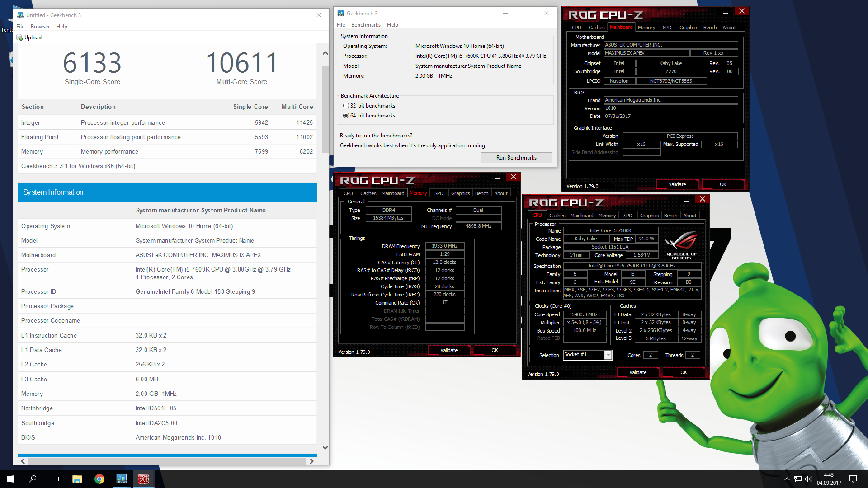Open File menu in Untitled Geekbench window
868x488 pixels.
tap(20, 27)
